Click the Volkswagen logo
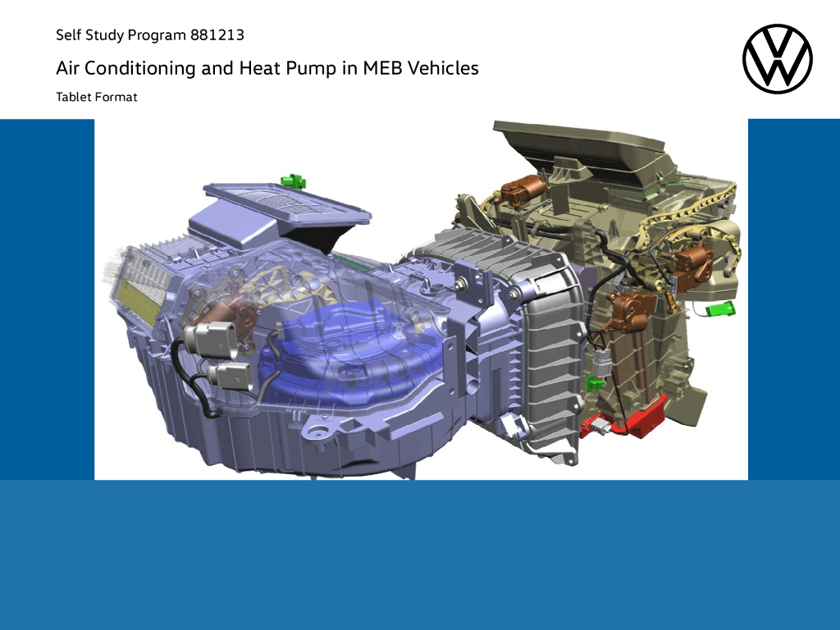The width and height of the screenshot is (840, 630). point(778,58)
